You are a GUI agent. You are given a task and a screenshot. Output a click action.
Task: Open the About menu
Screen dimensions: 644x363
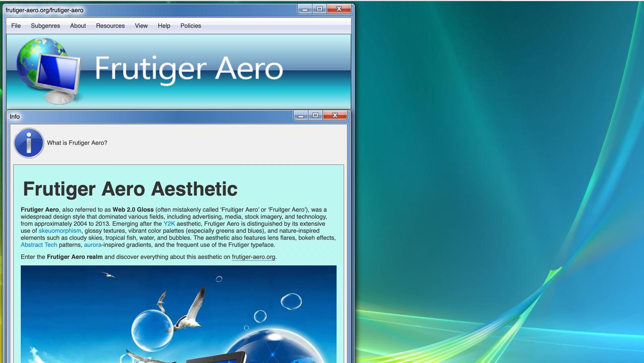click(x=78, y=26)
